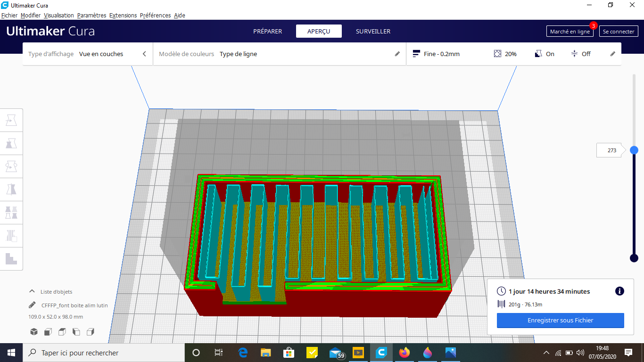This screenshot has width=644, height=362.
Task: Open the Préférences menu
Action: pos(155,15)
